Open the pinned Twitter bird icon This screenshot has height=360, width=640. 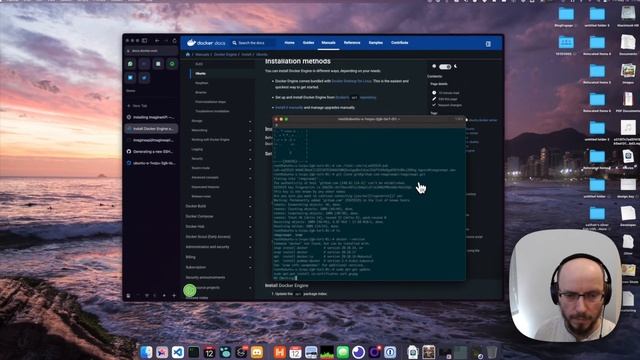pos(144,78)
